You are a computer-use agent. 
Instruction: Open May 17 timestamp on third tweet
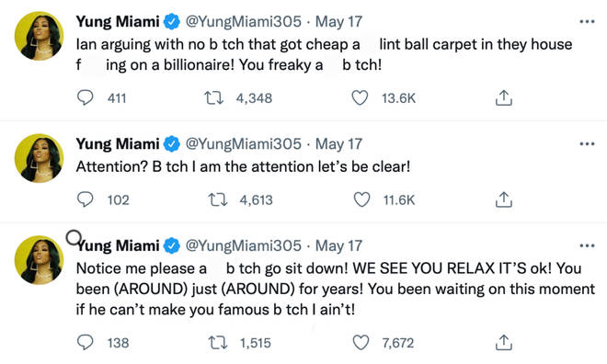point(338,245)
